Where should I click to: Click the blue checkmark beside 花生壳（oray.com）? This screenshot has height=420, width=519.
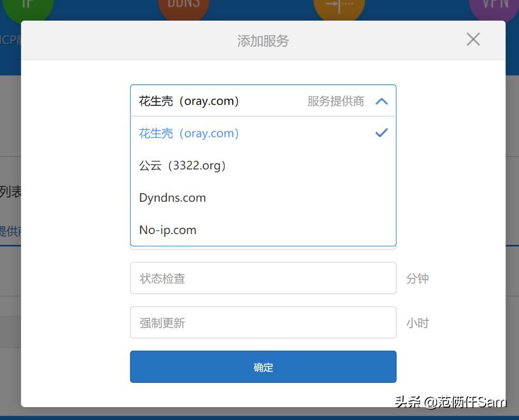click(x=381, y=133)
